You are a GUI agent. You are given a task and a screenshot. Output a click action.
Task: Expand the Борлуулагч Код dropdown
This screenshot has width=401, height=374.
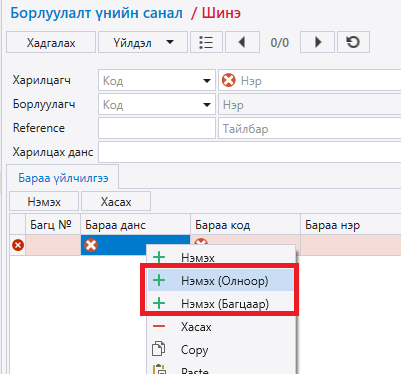coord(207,105)
